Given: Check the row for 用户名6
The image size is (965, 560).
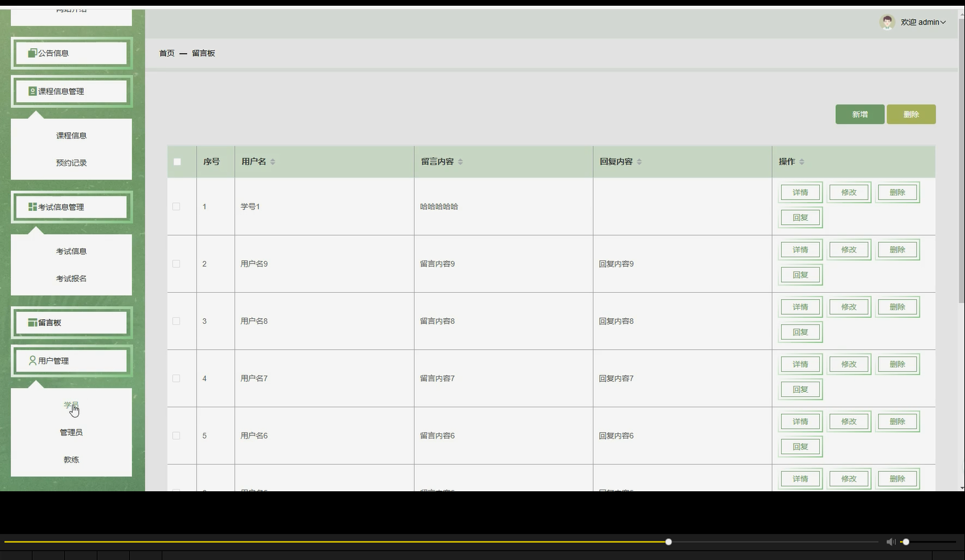Looking at the screenshot, I should pyautogui.click(x=176, y=435).
